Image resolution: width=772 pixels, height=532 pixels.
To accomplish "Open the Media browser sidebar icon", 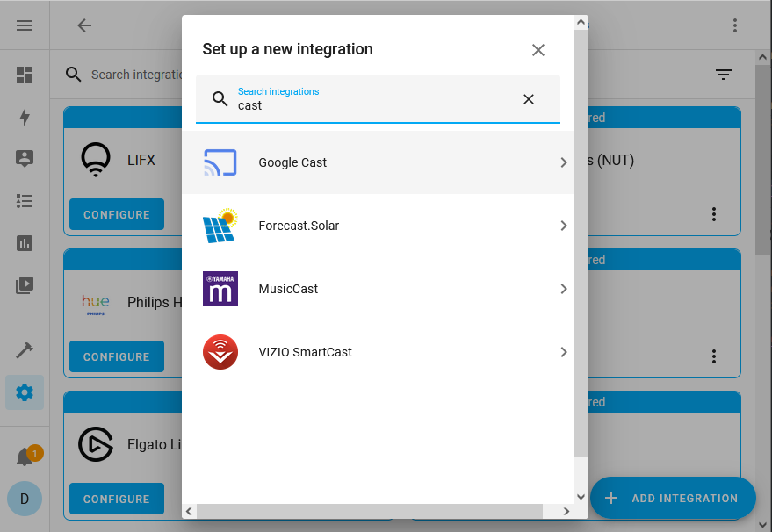I will [x=25, y=285].
